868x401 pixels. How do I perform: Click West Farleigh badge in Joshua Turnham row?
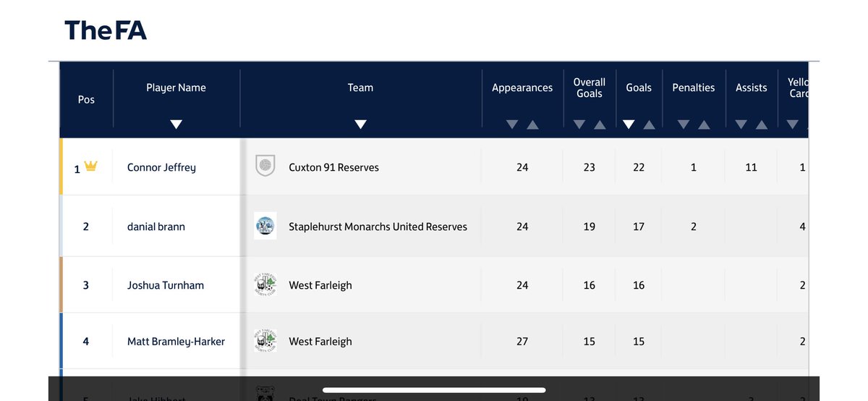pos(265,284)
